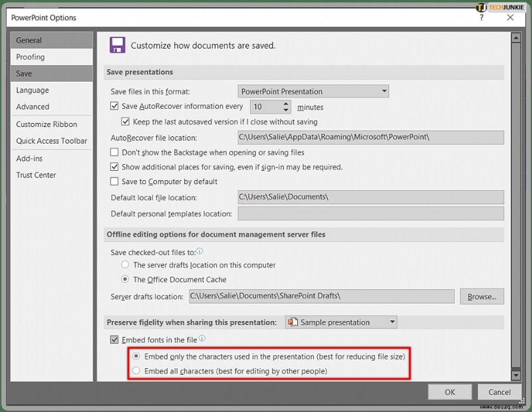Toggle Save AutoRecover information checkbox

114,106
